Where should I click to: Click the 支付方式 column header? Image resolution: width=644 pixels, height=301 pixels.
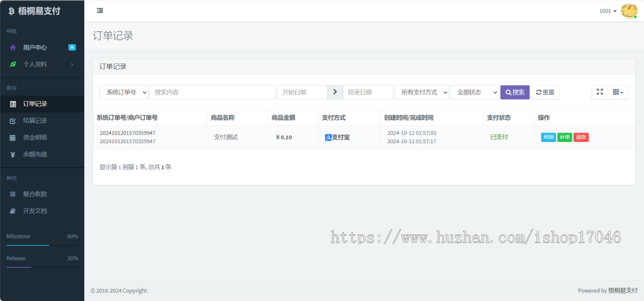click(350, 118)
